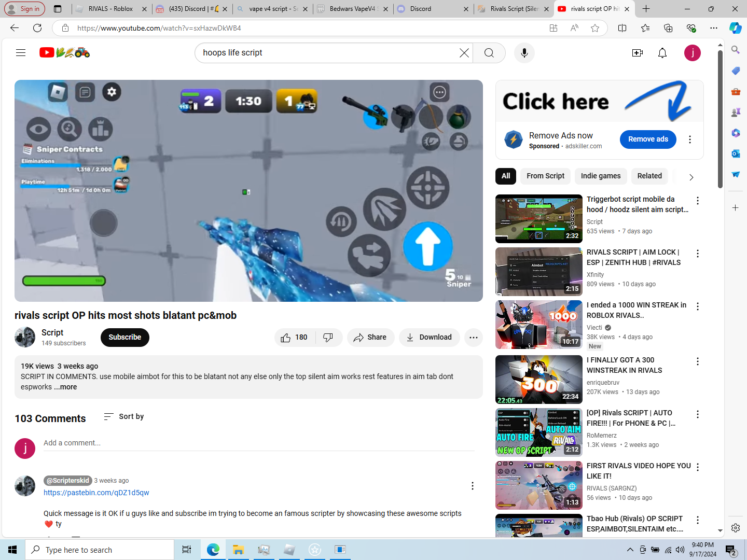This screenshot has width=747, height=560.
Task: Open Edge Favorites list
Action: [645, 28]
